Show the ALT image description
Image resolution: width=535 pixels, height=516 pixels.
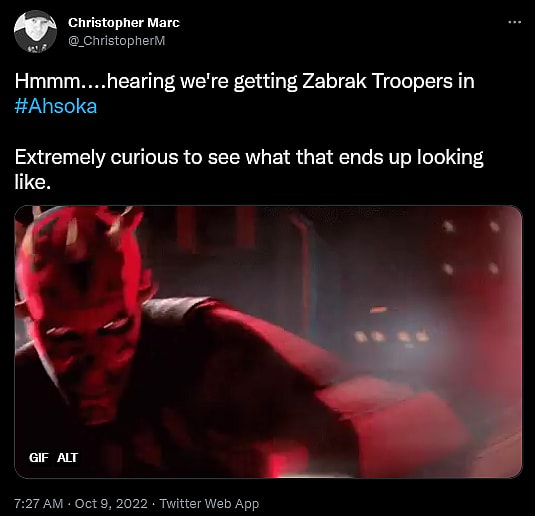(x=68, y=458)
